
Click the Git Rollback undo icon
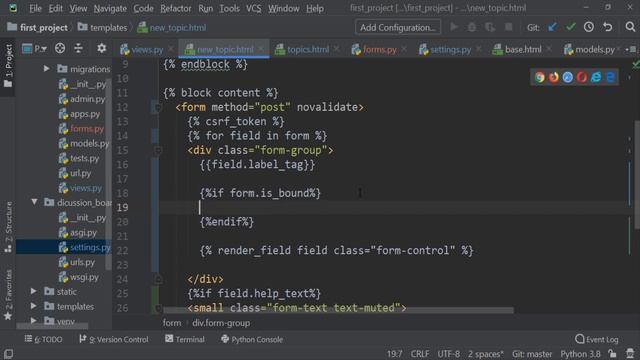[x=608, y=27]
